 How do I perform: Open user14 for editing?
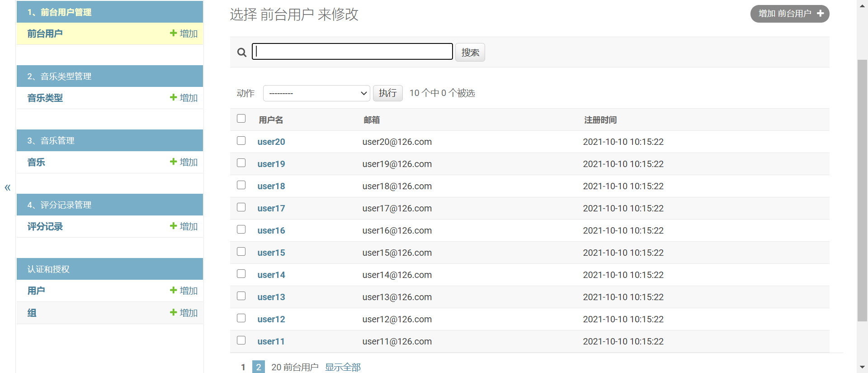pyautogui.click(x=271, y=275)
